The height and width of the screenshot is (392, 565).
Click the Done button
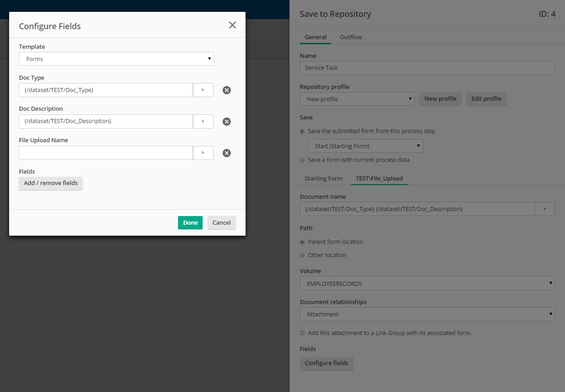coord(190,223)
